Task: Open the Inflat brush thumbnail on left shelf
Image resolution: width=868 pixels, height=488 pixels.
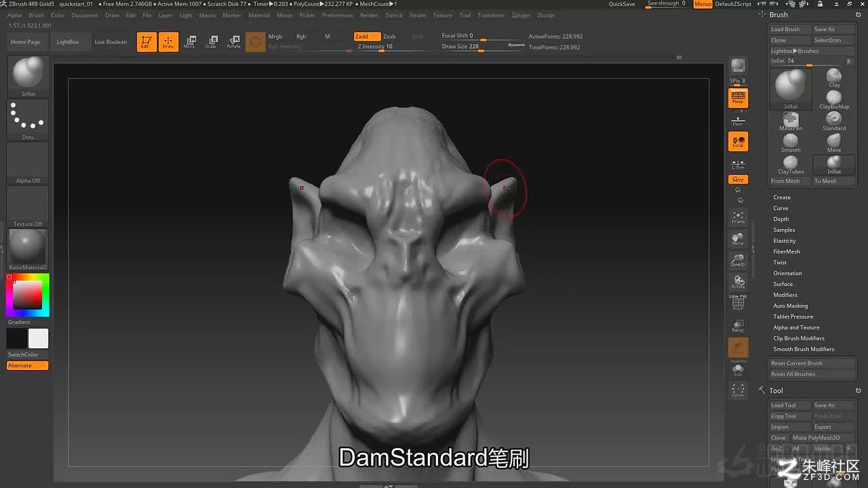Action: [28, 77]
